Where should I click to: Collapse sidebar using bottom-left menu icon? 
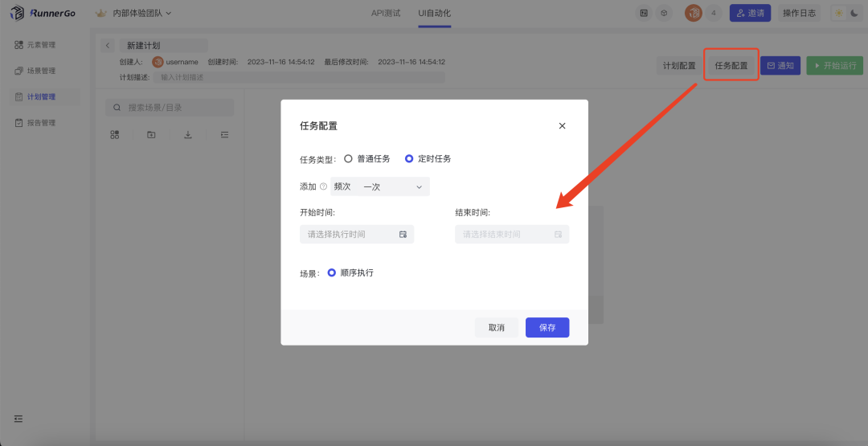click(18, 419)
